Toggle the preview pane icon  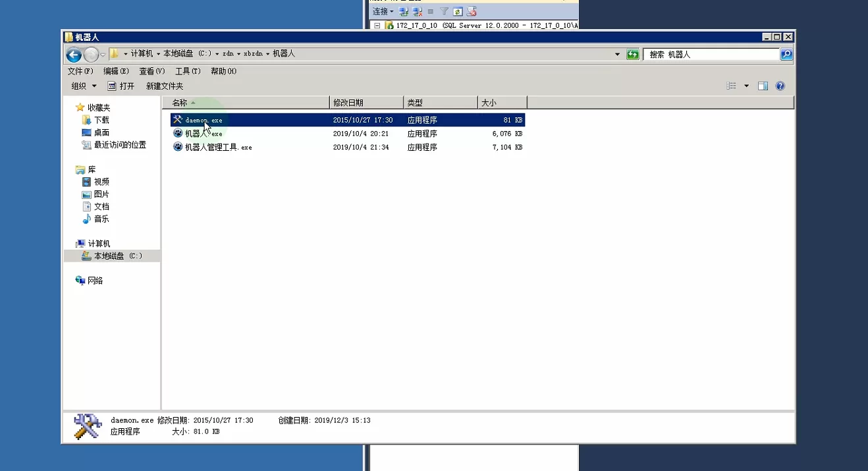[x=763, y=86]
